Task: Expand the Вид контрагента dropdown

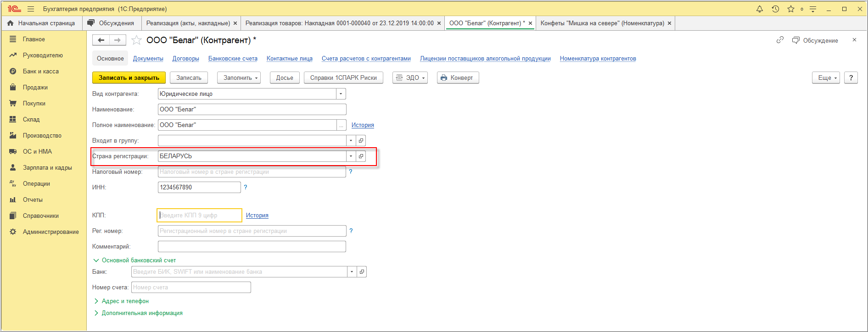Action: click(341, 94)
